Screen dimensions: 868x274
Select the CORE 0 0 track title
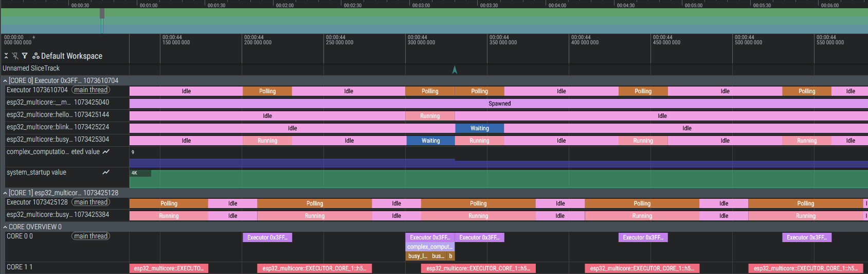(x=20, y=236)
